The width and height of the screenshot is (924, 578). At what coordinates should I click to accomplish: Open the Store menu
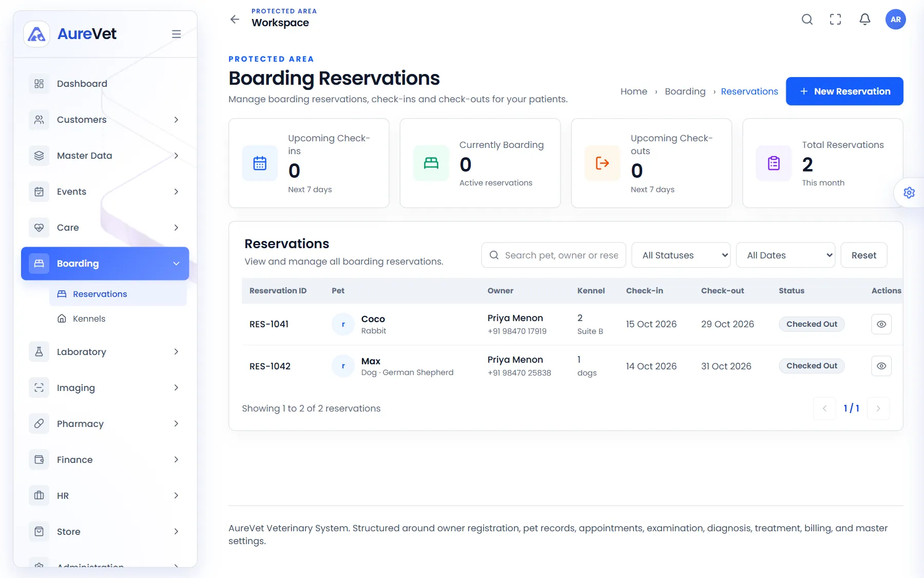click(105, 532)
